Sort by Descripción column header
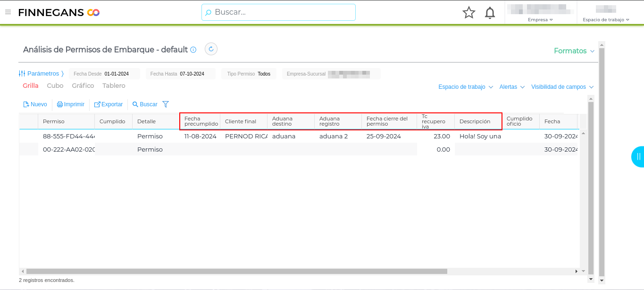Viewport: 644px width, 290px height. (478, 121)
